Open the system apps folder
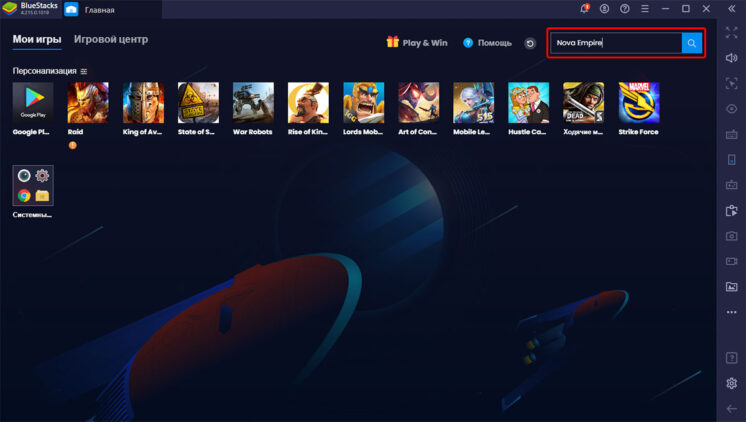 32,185
